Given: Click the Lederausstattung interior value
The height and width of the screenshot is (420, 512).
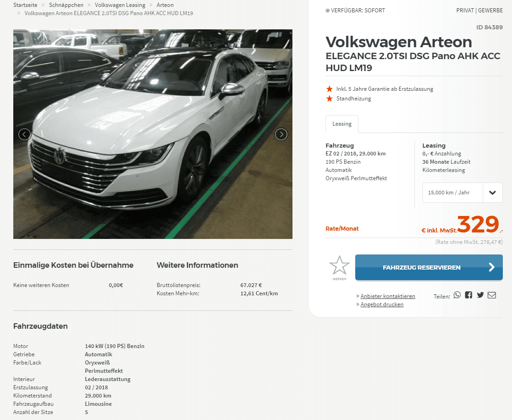Looking at the screenshot, I should pyautogui.click(x=107, y=379).
